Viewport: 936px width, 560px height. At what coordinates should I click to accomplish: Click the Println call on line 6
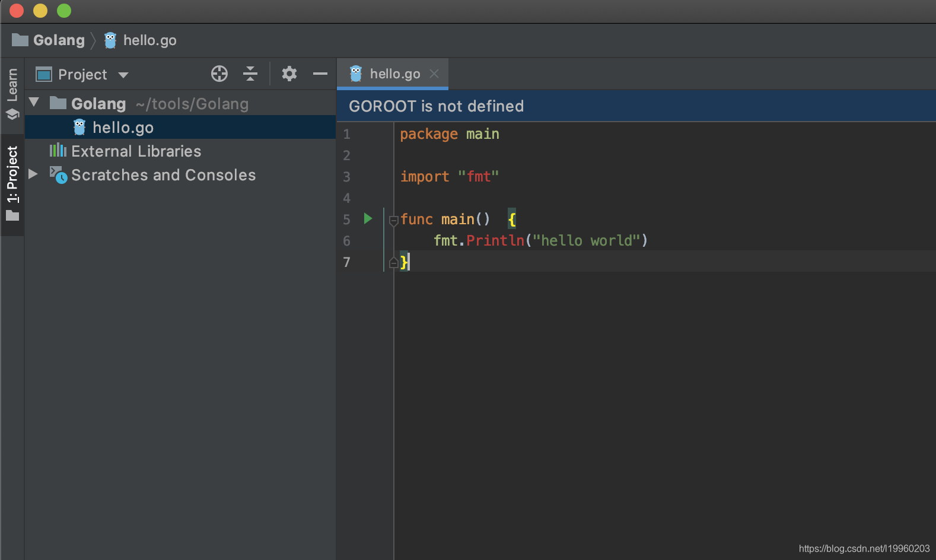(495, 240)
